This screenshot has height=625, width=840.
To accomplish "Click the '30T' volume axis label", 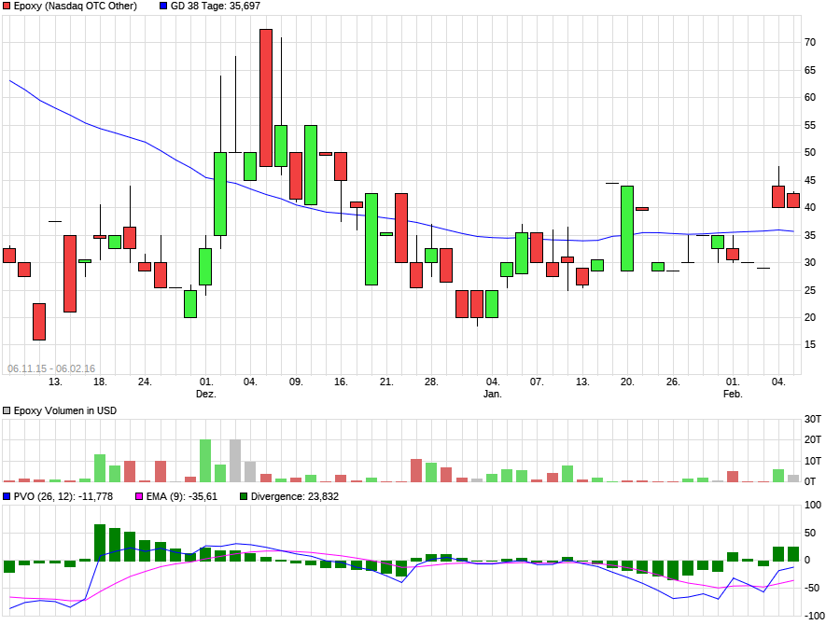I will [813, 420].
